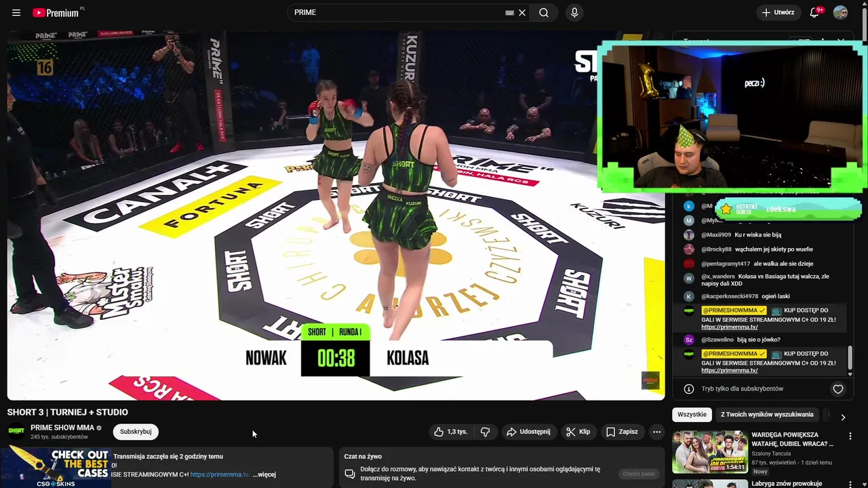The height and width of the screenshot is (488, 868).
Task: Open the account avatar menu
Action: pos(840,12)
